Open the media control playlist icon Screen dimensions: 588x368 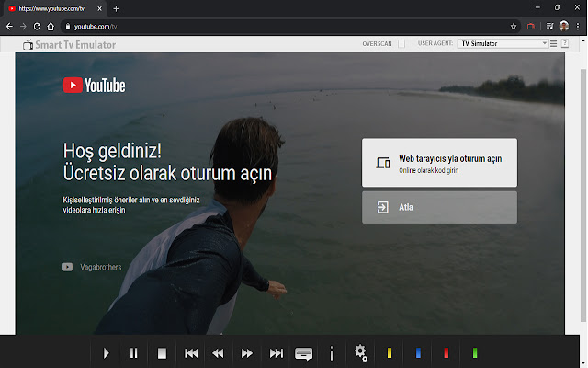point(549,26)
